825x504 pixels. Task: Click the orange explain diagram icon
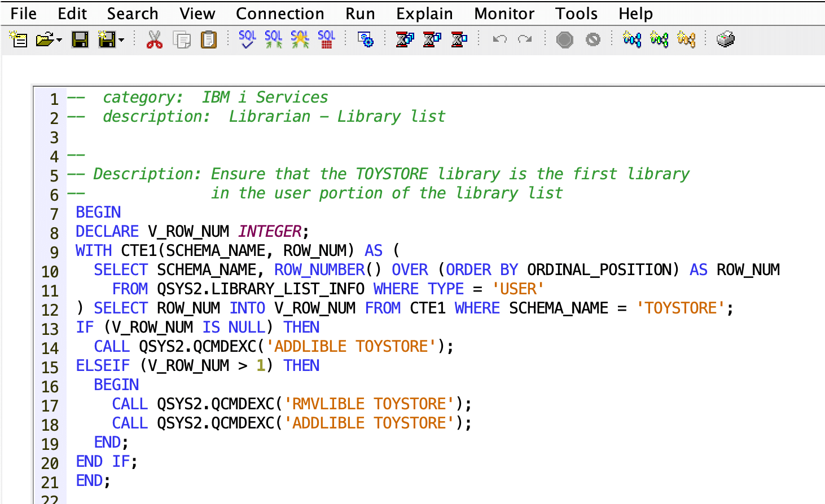click(x=686, y=39)
